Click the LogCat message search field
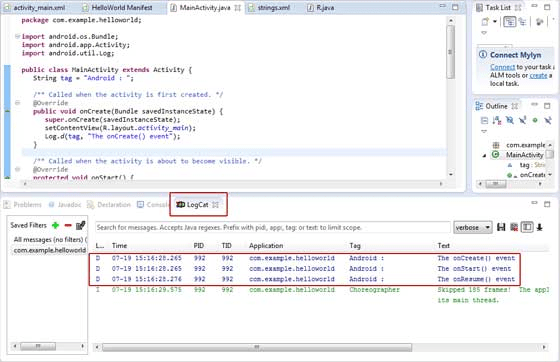The width and height of the screenshot is (560, 362). tap(272, 227)
